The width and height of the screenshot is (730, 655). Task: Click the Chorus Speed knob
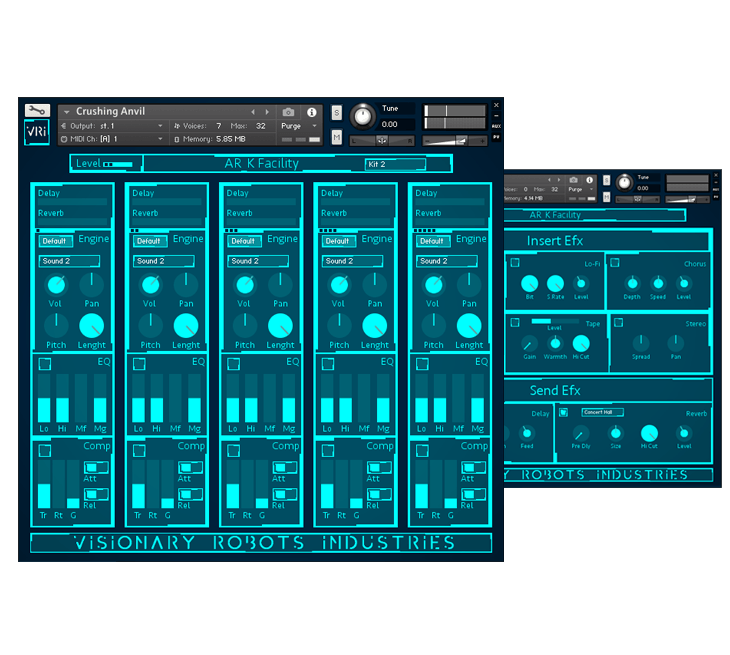658,283
